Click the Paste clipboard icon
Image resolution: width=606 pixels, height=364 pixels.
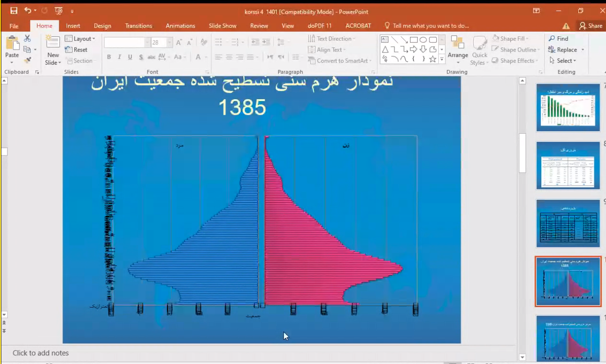(x=12, y=44)
